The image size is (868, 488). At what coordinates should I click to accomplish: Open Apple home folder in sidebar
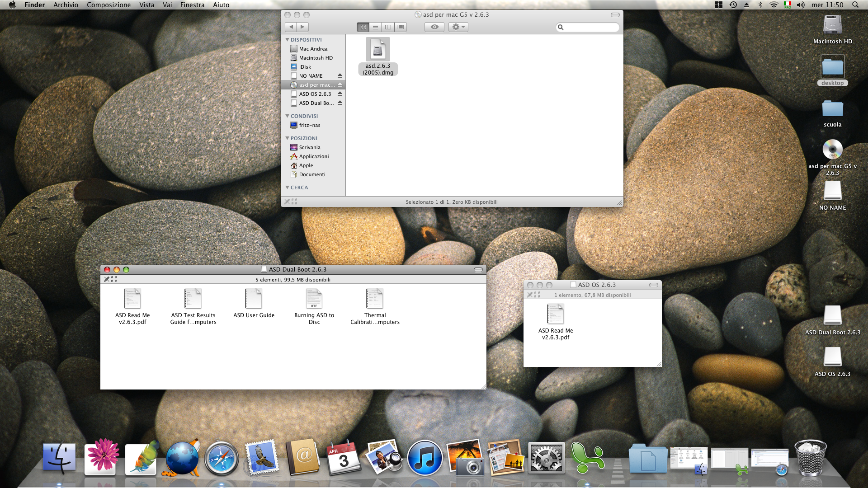coord(313,165)
